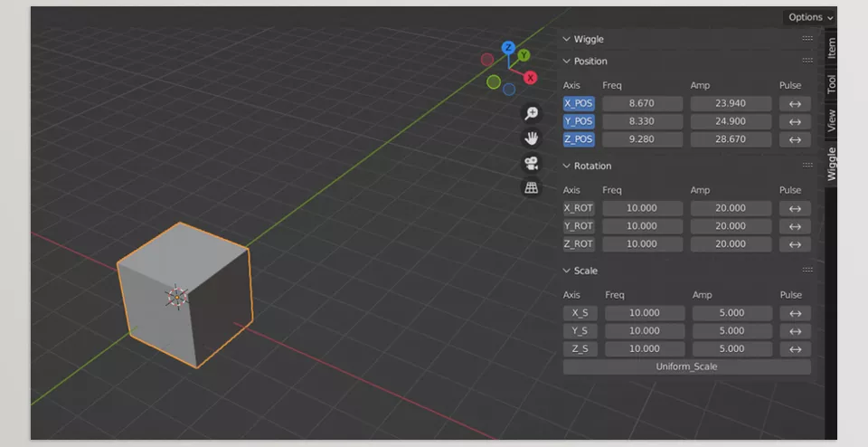Click the Position panel drag grip dots
The height and width of the screenshot is (447, 868).
807,61
